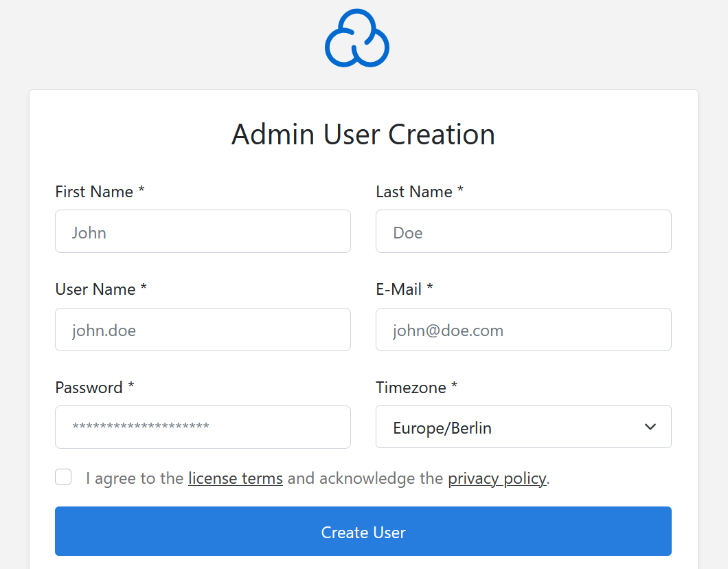Click the Password field label

pyautogui.click(x=91, y=388)
